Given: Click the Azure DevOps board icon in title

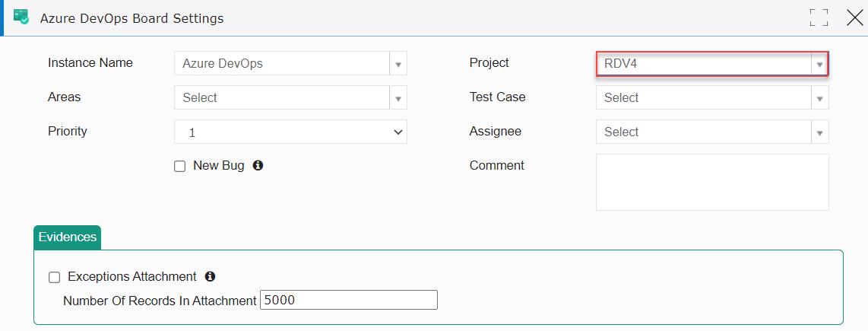Looking at the screenshot, I should click(21, 18).
